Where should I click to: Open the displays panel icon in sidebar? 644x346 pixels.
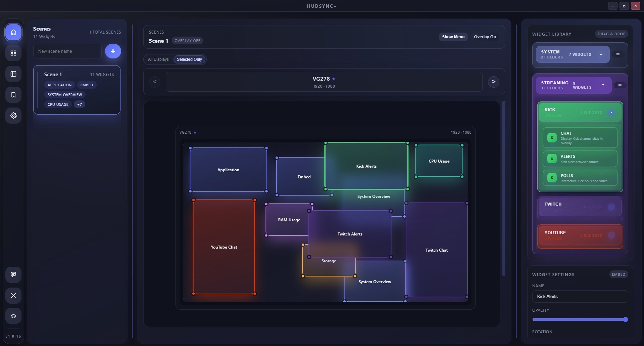pyautogui.click(x=13, y=74)
